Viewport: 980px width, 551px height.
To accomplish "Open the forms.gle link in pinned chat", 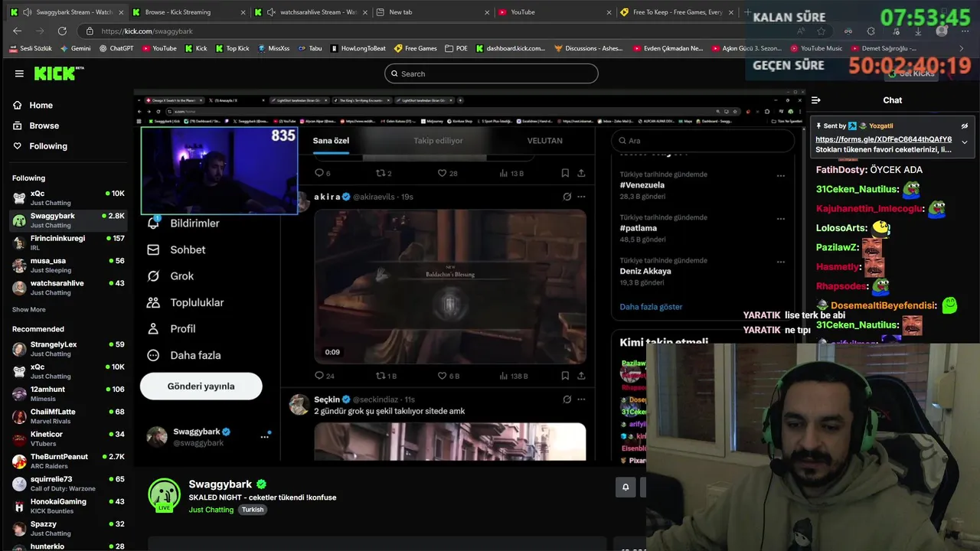I will click(884, 139).
